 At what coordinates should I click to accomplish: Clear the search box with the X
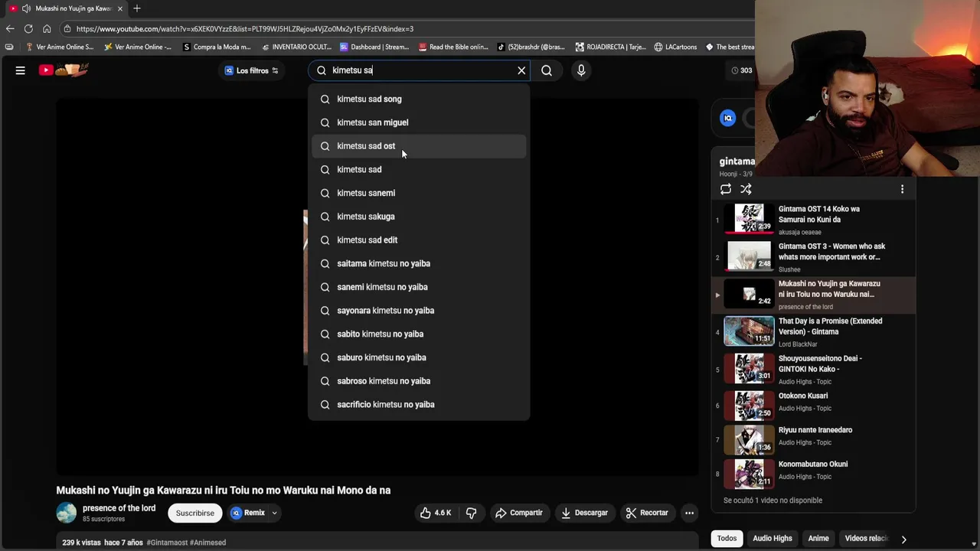click(521, 70)
